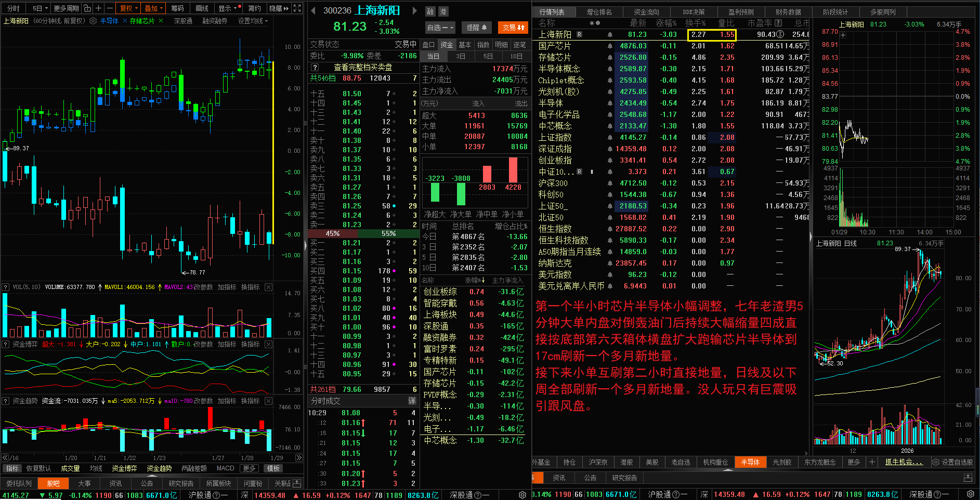Image resolution: width=980 pixels, height=500 pixels.
Task: Switch to 基本 tab
Action: [465, 45]
